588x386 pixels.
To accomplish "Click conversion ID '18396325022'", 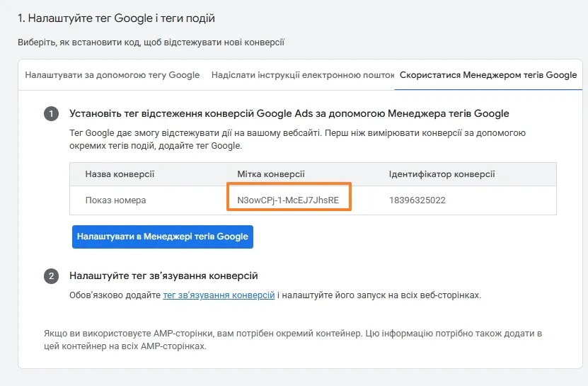I will pyautogui.click(x=417, y=200).
